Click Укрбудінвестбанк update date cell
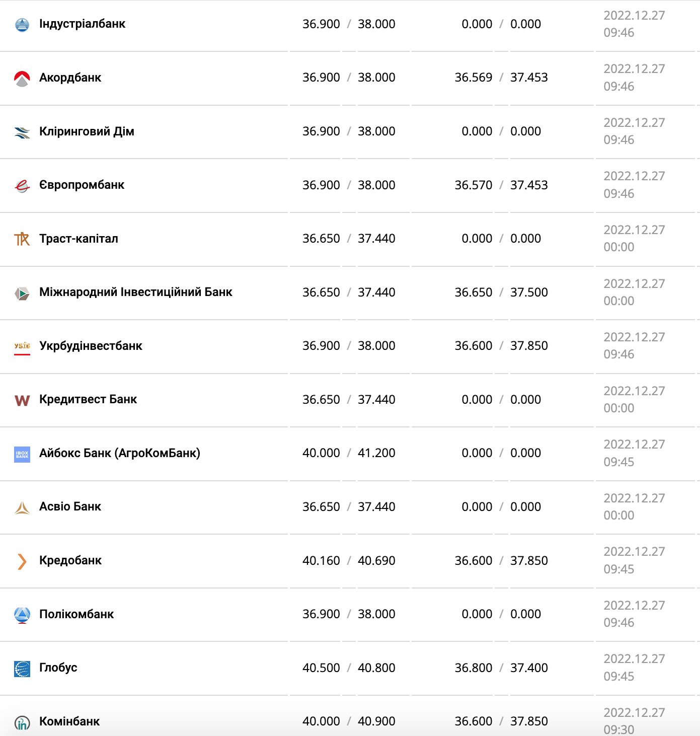700x736 pixels. (634, 346)
